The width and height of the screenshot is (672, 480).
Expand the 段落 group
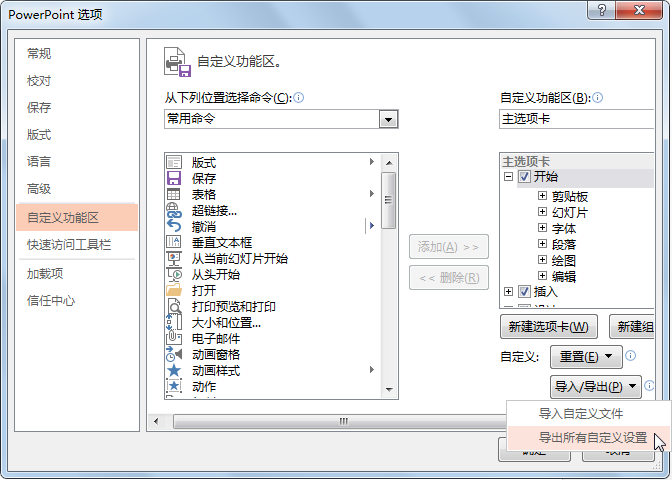542,244
